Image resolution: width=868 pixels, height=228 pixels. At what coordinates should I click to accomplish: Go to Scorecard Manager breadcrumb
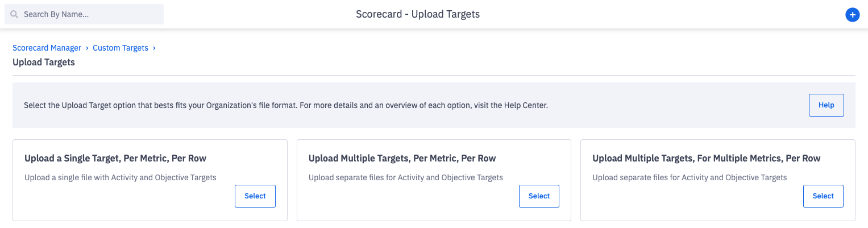pos(47,48)
